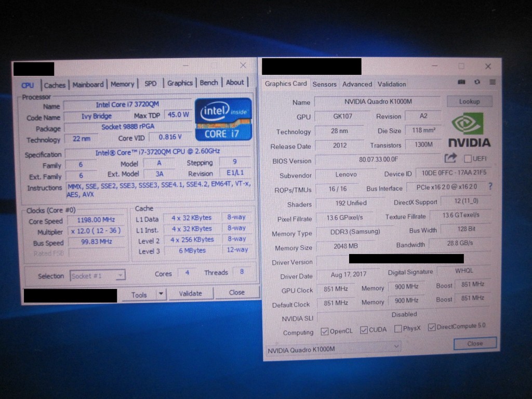Select the CPU tab
Screen dimensions: 532x399
pyautogui.click(x=28, y=86)
